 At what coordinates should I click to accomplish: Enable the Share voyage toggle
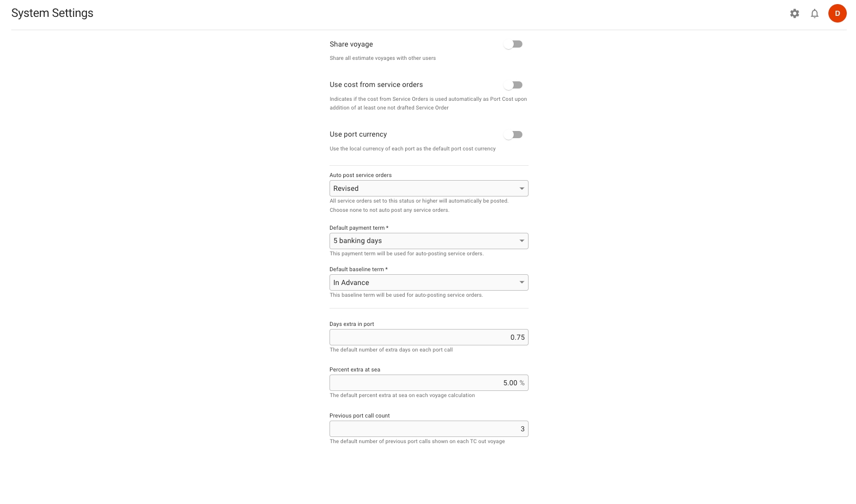(x=513, y=44)
